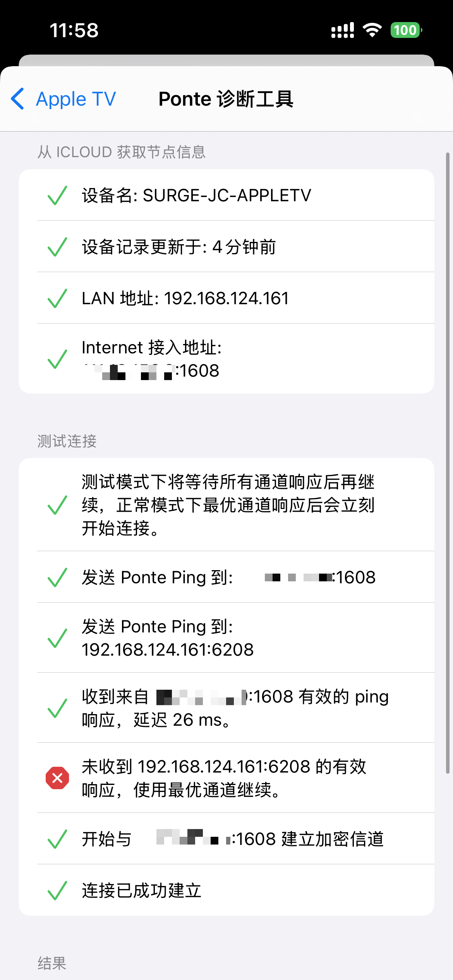Tap the cellular signal bars icon
Image resolution: width=453 pixels, height=980 pixels.
(343, 30)
